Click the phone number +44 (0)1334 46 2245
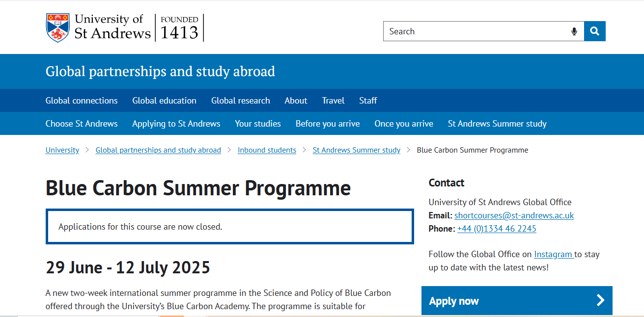The image size is (644, 317). pos(497,229)
